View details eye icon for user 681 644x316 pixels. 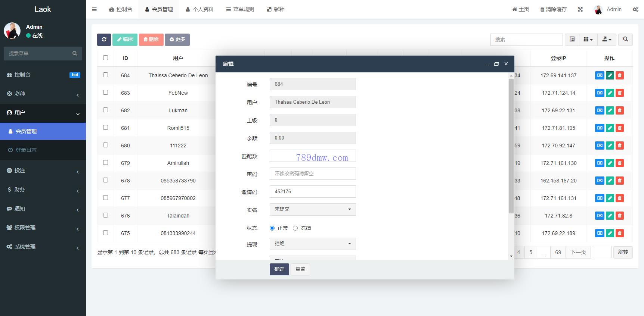(x=599, y=128)
